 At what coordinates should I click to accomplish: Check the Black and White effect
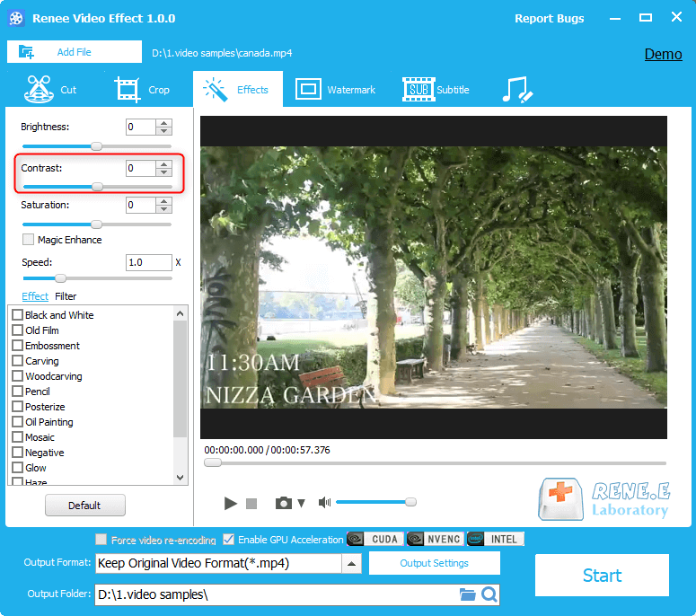(17, 315)
